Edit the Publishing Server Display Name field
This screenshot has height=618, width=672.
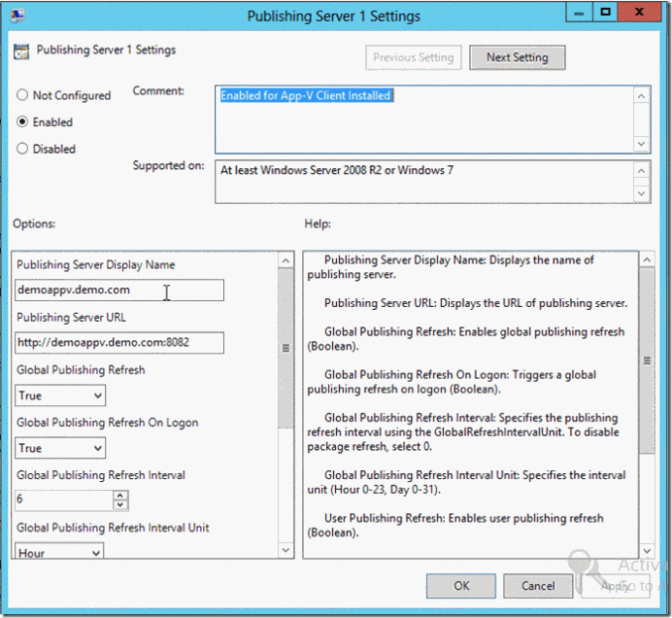click(x=119, y=291)
